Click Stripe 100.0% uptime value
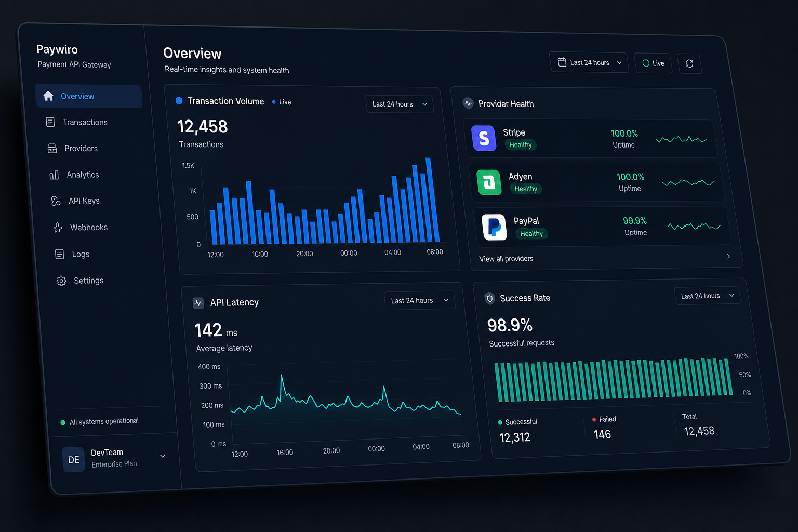Viewport: 798px width, 532px height. (x=624, y=134)
